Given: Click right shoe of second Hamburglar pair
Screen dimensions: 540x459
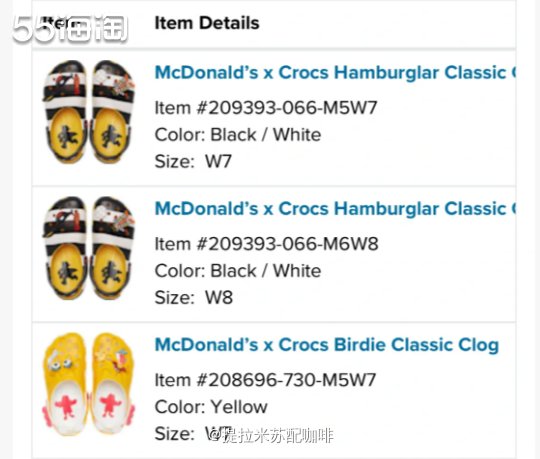Looking at the screenshot, I should [112, 248].
